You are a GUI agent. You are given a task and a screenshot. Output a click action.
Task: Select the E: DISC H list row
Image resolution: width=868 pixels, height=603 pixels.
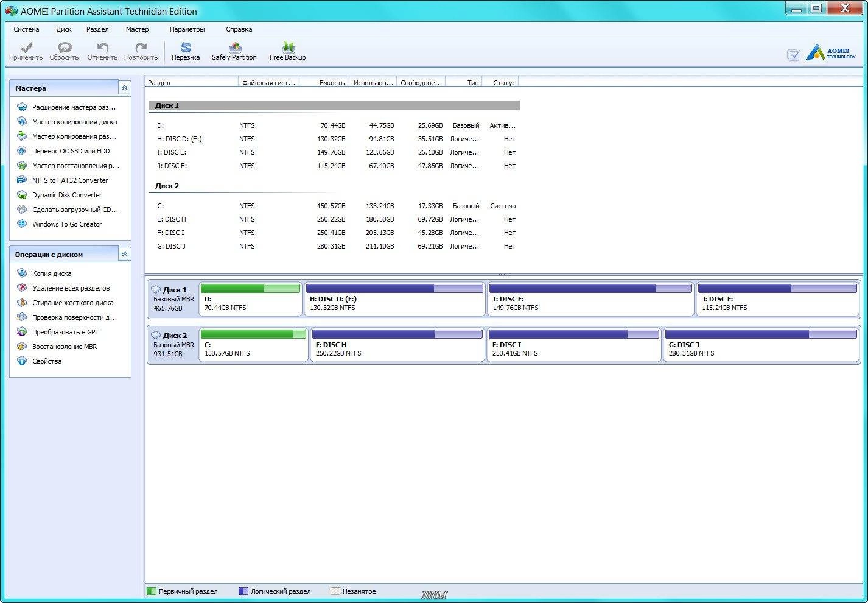click(x=334, y=219)
